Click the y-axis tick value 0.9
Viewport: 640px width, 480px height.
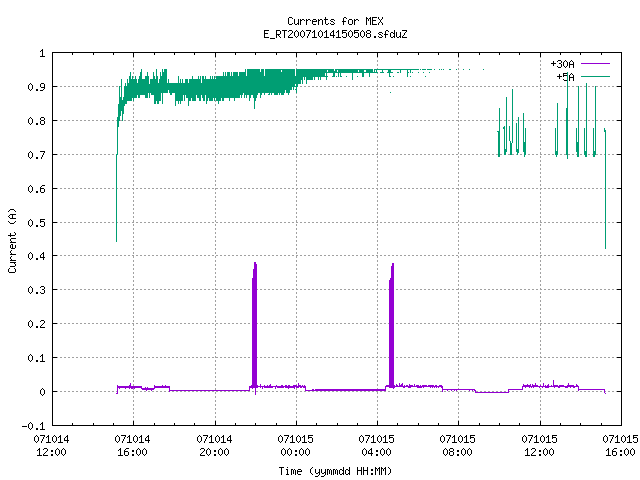pyautogui.click(x=36, y=87)
